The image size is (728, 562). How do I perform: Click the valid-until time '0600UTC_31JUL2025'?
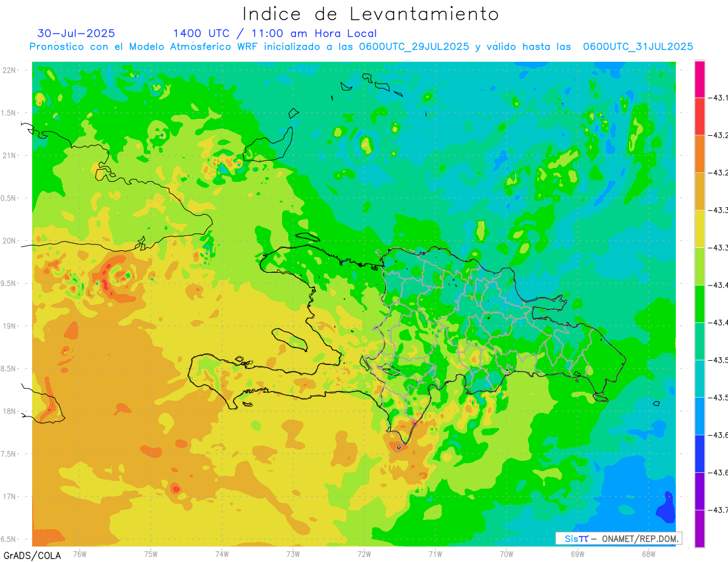[x=638, y=47]
